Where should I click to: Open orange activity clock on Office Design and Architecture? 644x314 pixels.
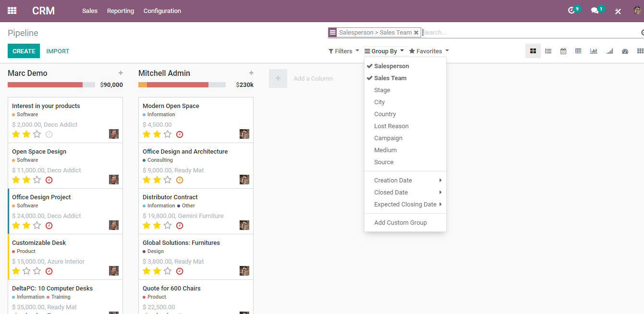click(180, 180)
